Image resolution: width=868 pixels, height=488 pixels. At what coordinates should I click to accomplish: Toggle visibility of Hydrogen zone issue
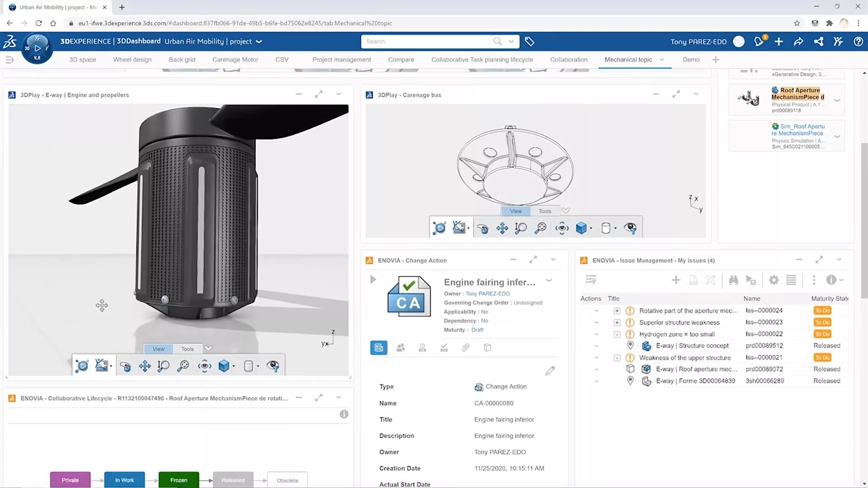point(617,333)
